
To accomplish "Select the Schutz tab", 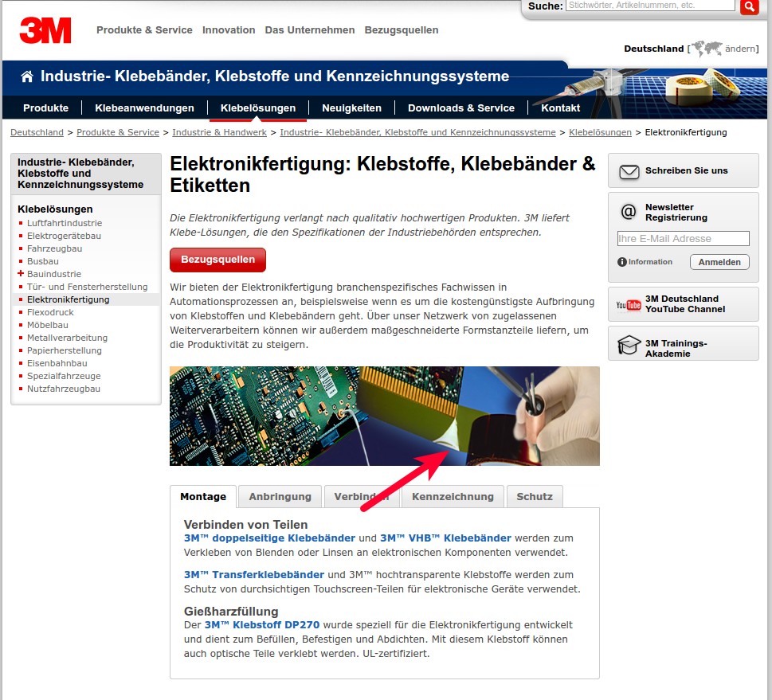I will (x=535, y=496).
